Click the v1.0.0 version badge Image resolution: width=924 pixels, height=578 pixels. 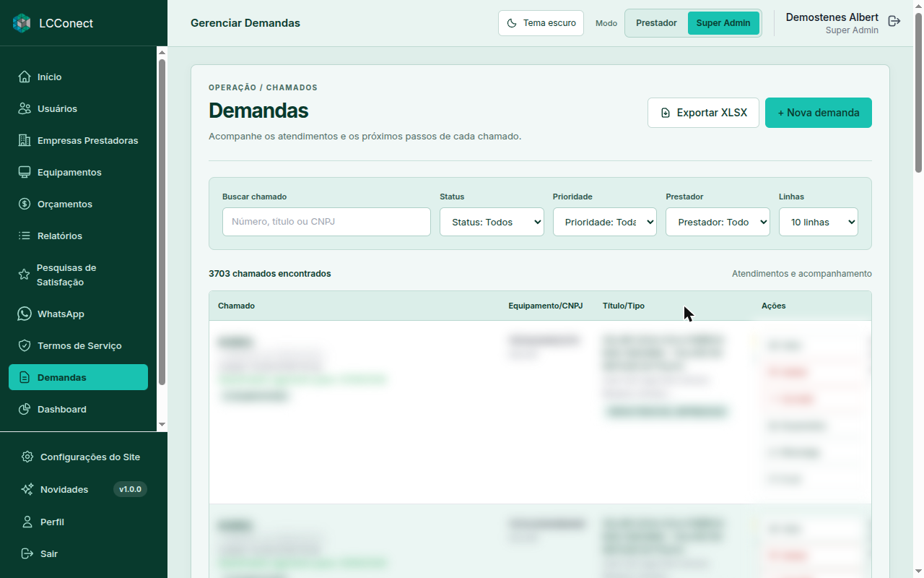[130, 489]
